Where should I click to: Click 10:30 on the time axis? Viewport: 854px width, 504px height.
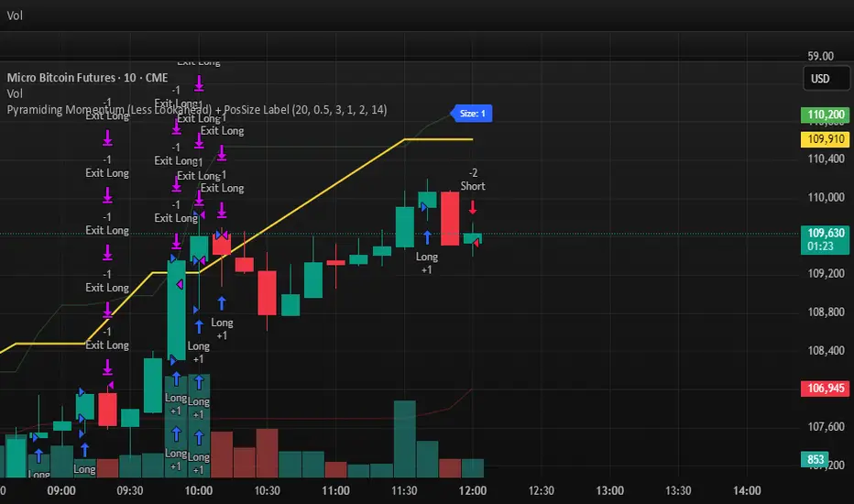pyautogui.click(x=268, y=491)
